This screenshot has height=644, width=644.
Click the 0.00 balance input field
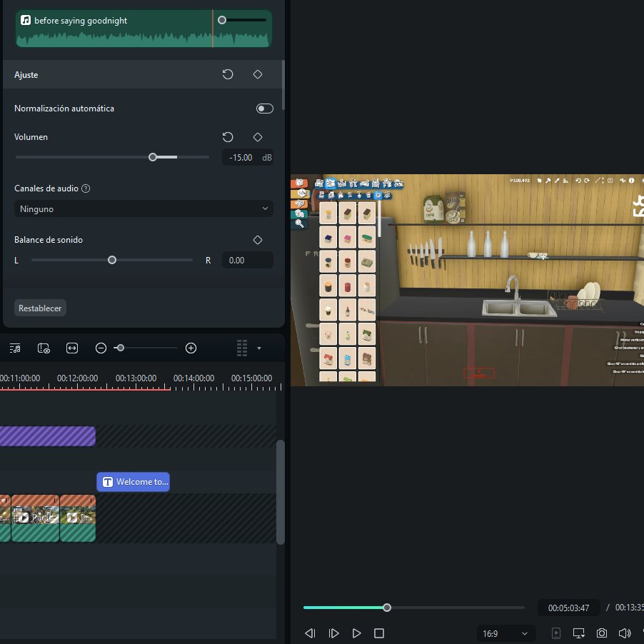247,261
